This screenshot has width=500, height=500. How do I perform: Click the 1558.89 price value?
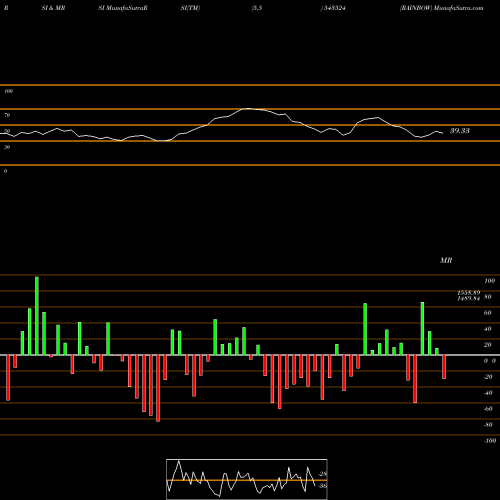point(469,292)
